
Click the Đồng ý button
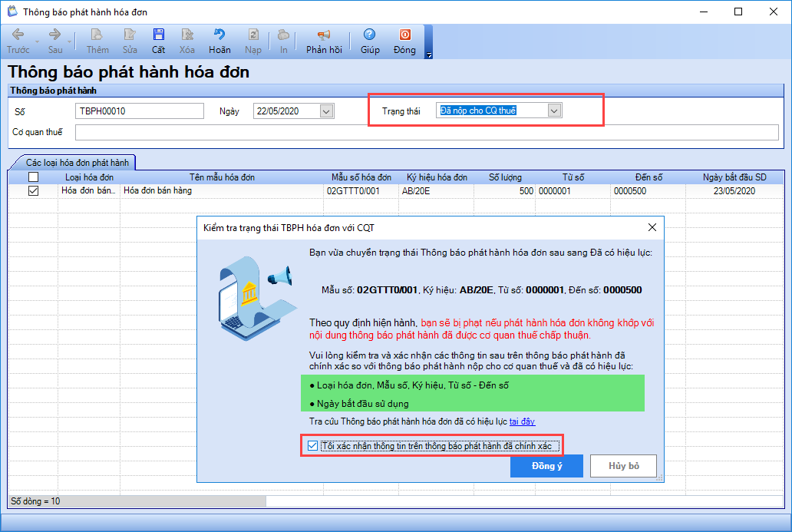click(x=546, y=466)
